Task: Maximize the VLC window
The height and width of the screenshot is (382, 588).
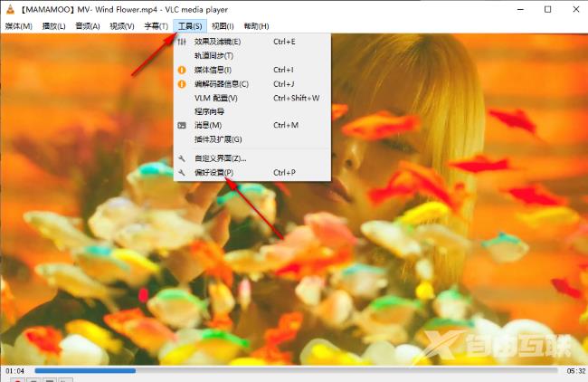Action: click(x=547, y=9)
